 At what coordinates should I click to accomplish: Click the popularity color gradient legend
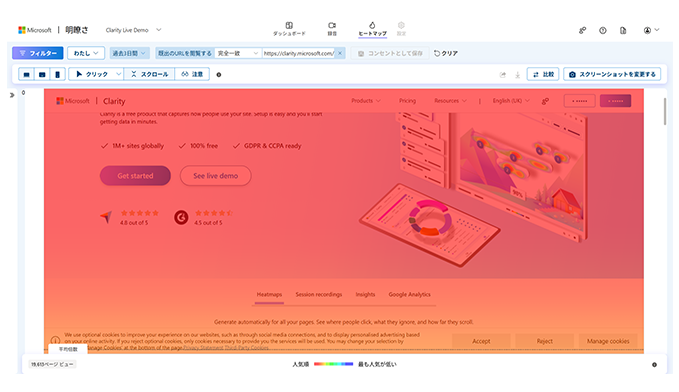333,364
